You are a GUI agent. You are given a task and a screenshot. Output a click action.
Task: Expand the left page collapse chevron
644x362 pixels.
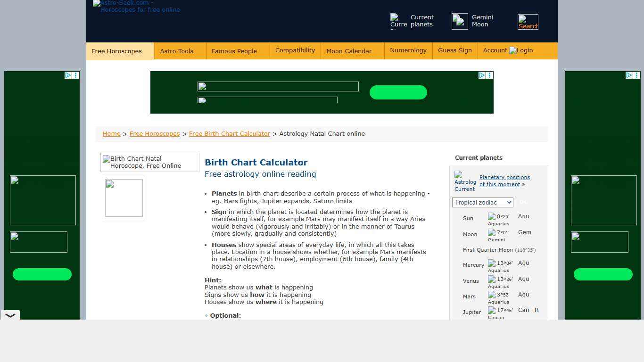[x=10, y=315]
